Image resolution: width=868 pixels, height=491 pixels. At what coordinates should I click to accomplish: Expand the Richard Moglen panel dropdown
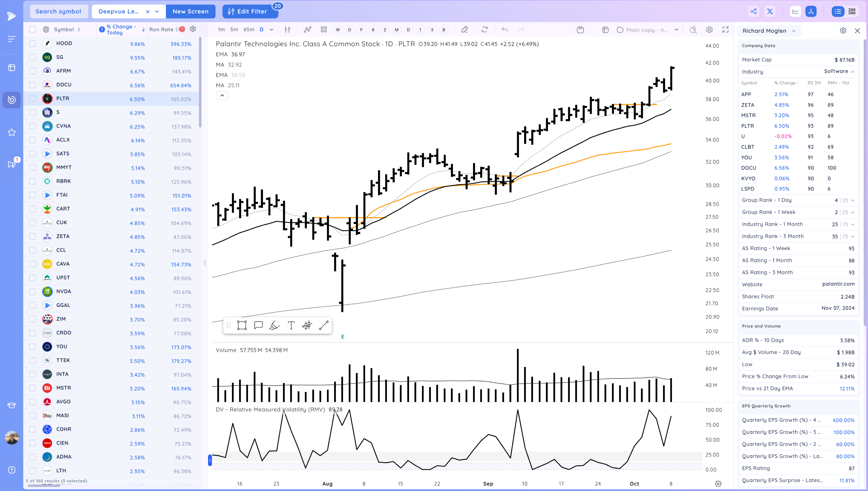(794, 31)
